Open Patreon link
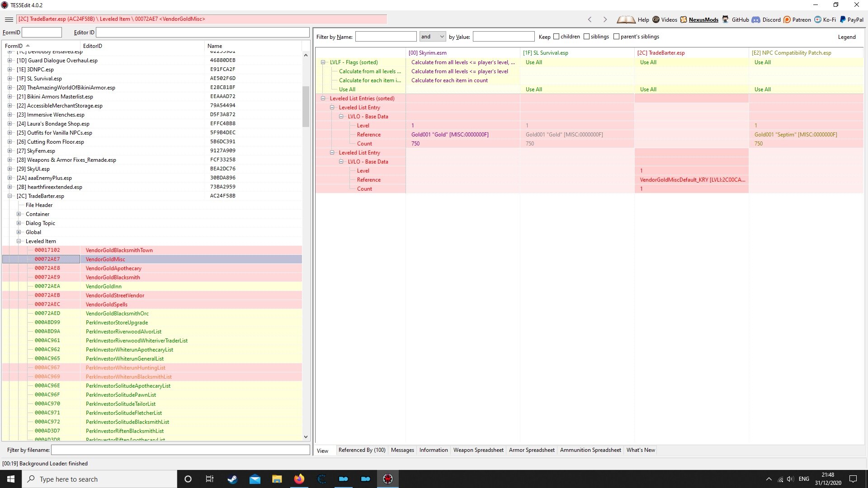Image resolution: width=868 pixels, height=488 pixels. tap(801, 20)
